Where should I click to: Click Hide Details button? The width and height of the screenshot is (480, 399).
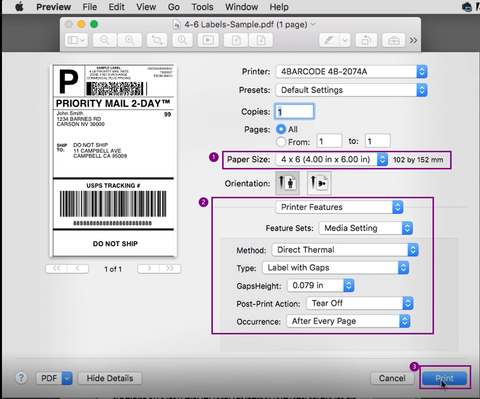tap(110, 378)
